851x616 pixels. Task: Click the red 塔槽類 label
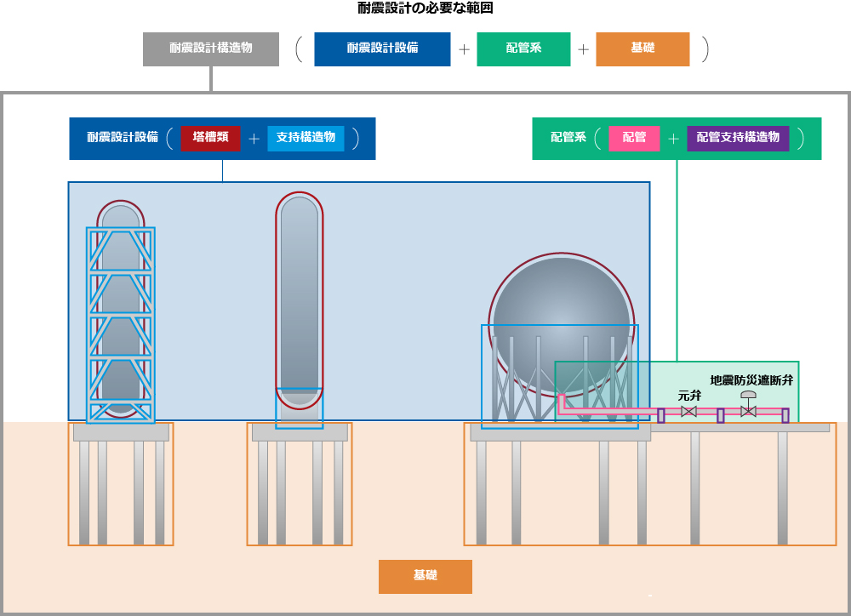[210, 138]
